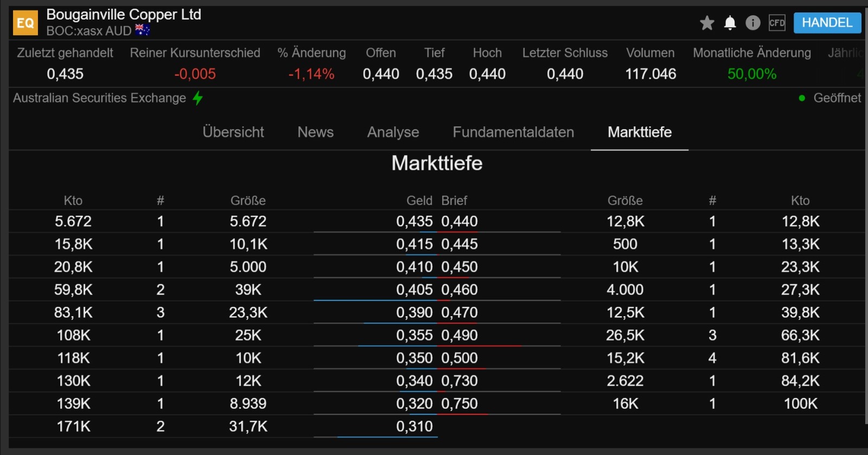Choose ask price 0,750
The width and height of the screenshot is (868, 455).
click(459, 403)
